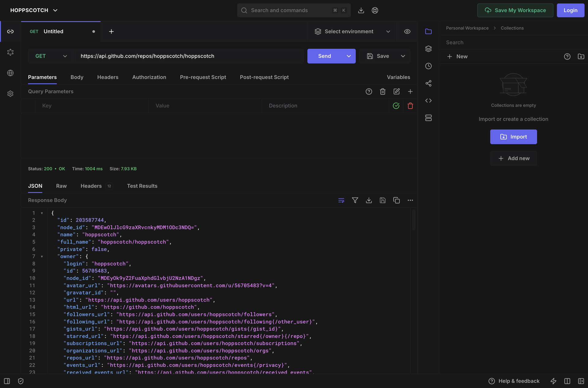
Task: Open the GraphQL panel in sidebar
Action: point(10,52)
